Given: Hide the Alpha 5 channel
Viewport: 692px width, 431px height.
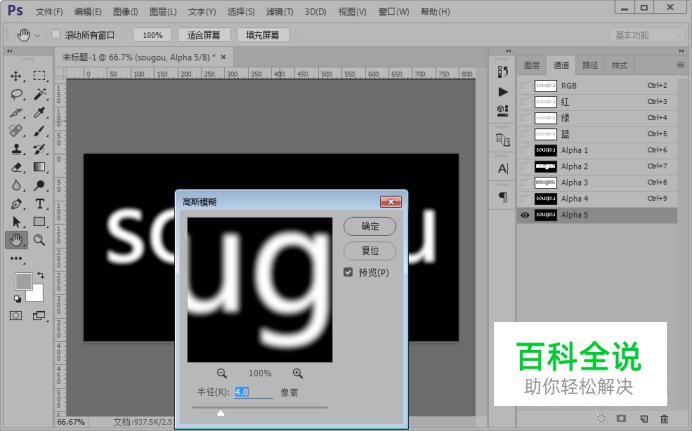Looking at the screenshot, I should [x=525, y=215].
